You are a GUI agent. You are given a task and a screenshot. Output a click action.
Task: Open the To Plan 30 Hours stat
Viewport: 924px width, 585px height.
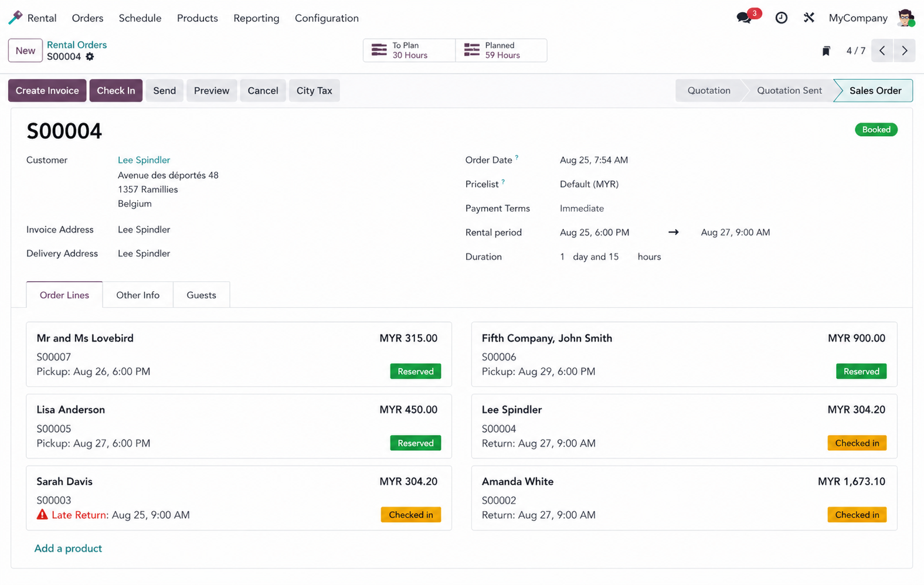pyautogui.click(x=409, y=50)
